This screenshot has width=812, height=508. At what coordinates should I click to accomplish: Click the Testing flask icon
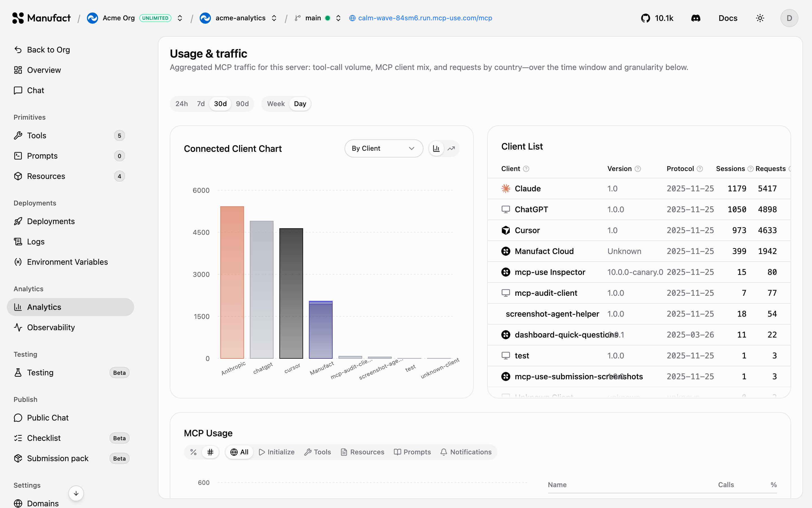coord(18,373)
